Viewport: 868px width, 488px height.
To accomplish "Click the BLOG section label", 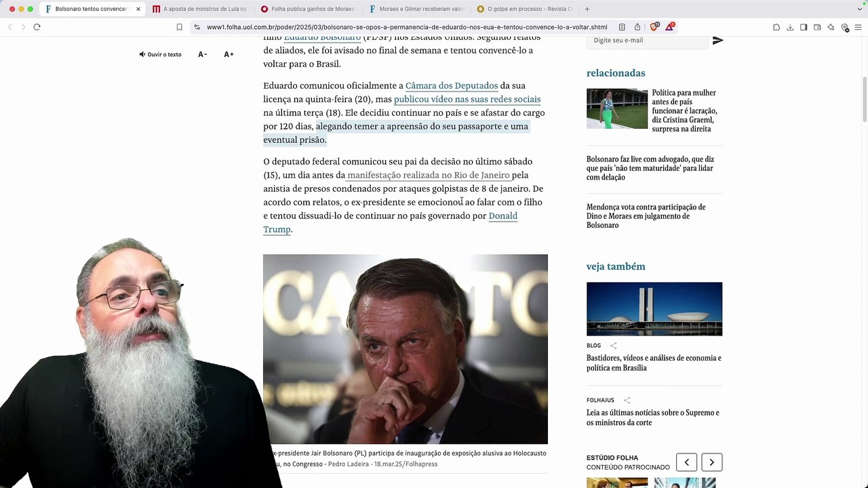I will 593,346.
